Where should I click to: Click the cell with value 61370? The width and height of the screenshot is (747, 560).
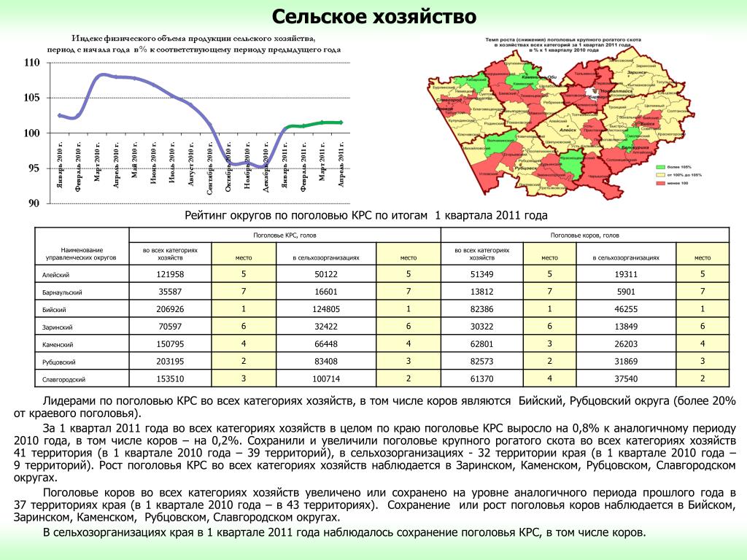tap(481, 379)
